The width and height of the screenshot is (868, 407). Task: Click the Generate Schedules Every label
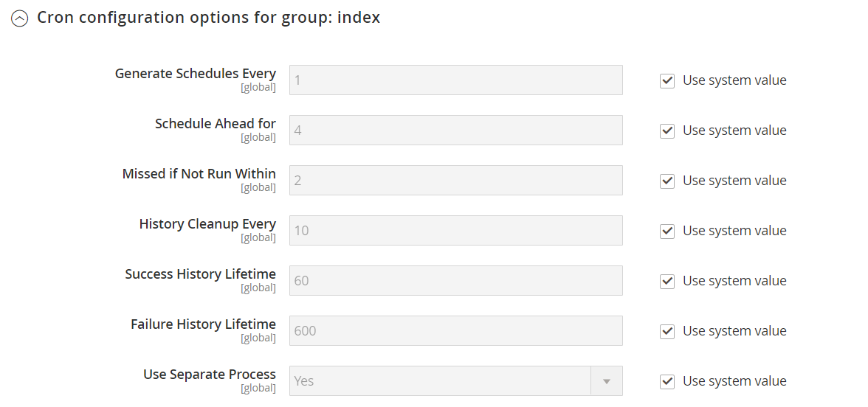(196, 74)
